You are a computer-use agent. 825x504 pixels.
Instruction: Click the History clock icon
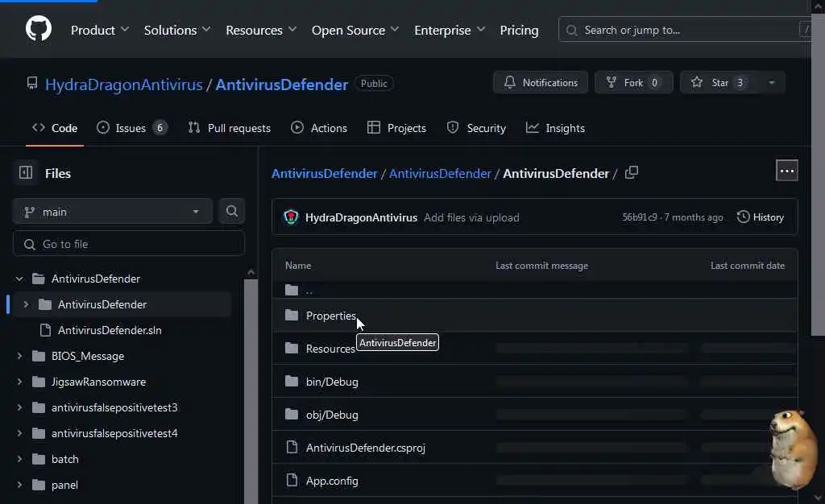(x=743, y=217)
